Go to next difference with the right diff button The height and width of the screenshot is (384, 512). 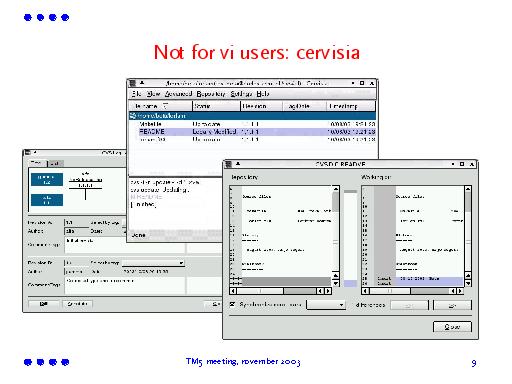pyautogui.click(x=452, y=305)
